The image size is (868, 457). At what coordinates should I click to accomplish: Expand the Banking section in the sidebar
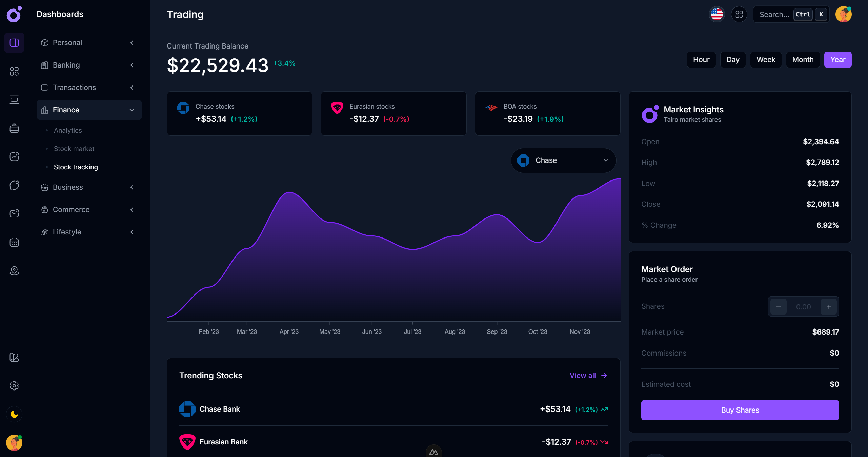pyautogui.click(x=132, y=65)
